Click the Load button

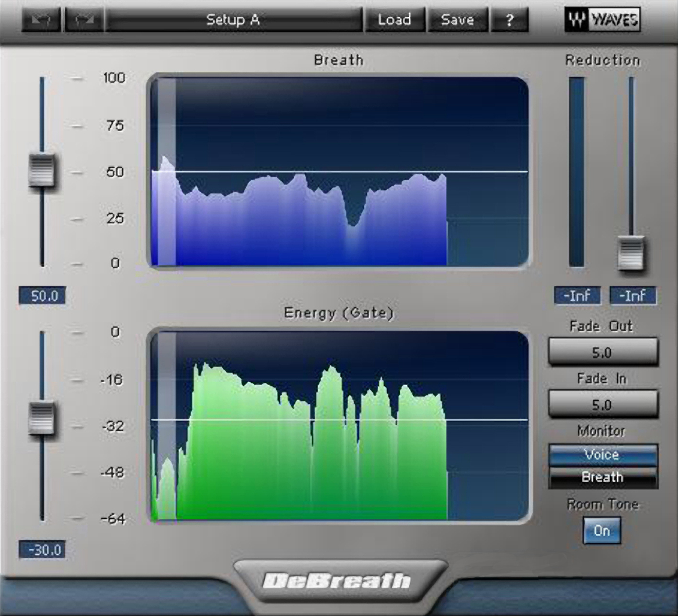394,20
